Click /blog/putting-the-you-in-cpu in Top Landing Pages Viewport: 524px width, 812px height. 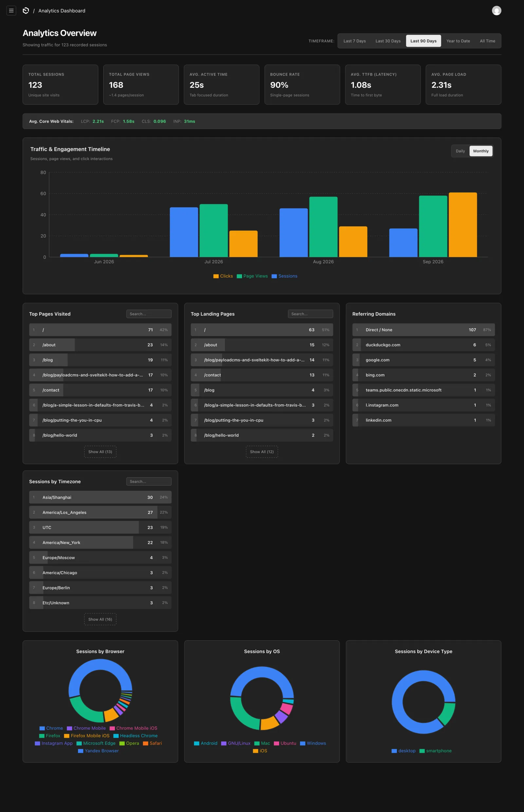click(x=262, y=420)
